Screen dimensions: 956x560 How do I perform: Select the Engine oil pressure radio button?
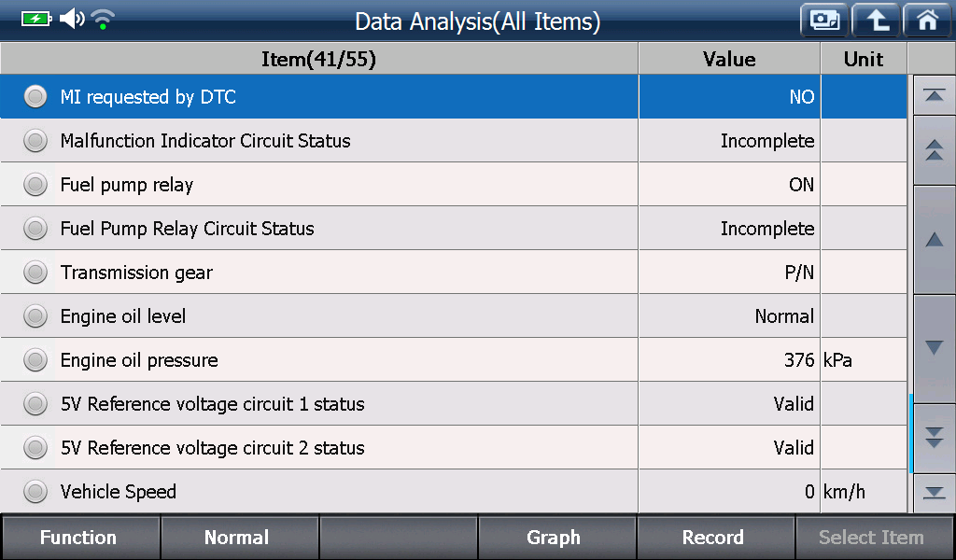pos(35,360)
